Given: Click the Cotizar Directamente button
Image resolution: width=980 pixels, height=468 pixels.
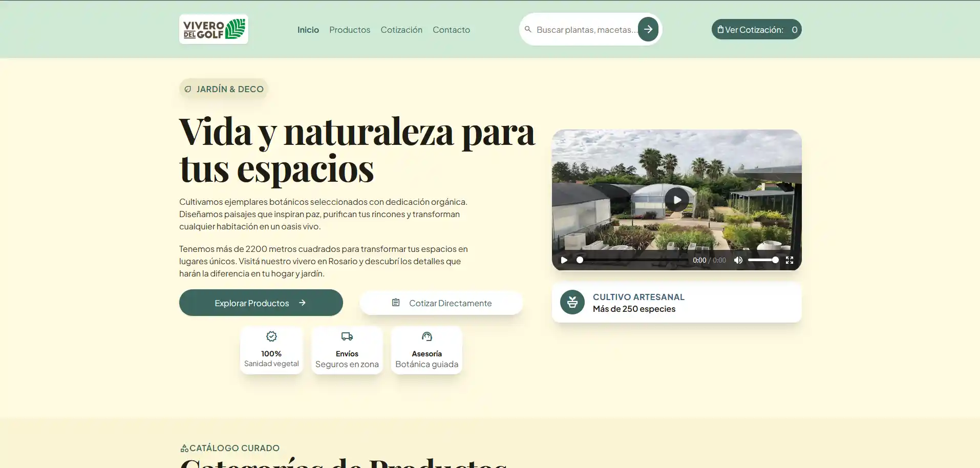Looking at the screenshot, I should point(441,303).
